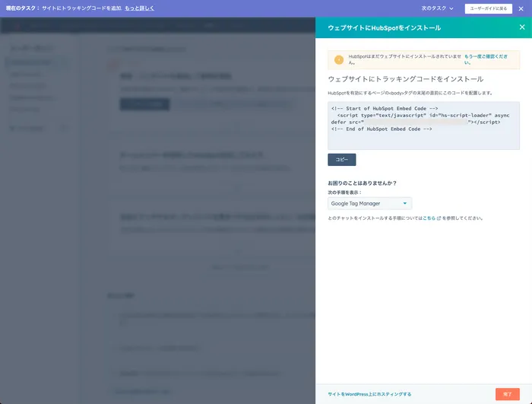Screen dimensions: 532x404
Task: Click inside the tracking code box
Action: tap(423, 126)
